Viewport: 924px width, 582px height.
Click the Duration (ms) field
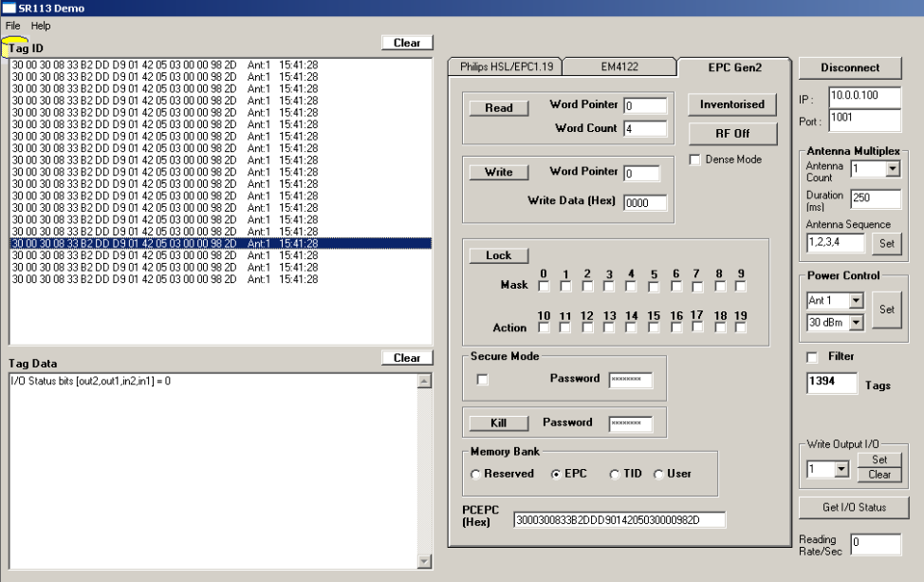tap(876, 198)
